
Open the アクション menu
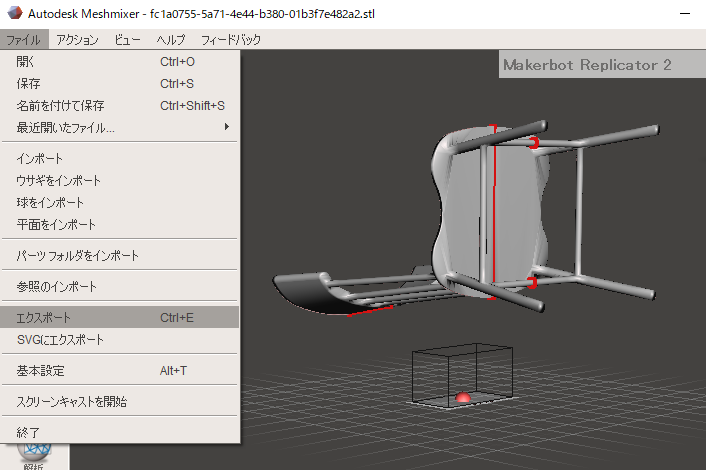pos(77,40)
